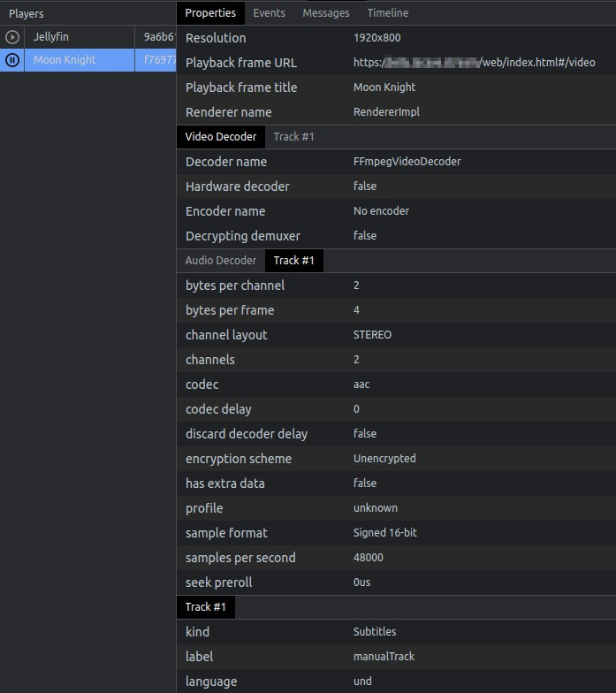
Task: Click the profile unknown value
Action: [x=376, y=507]
